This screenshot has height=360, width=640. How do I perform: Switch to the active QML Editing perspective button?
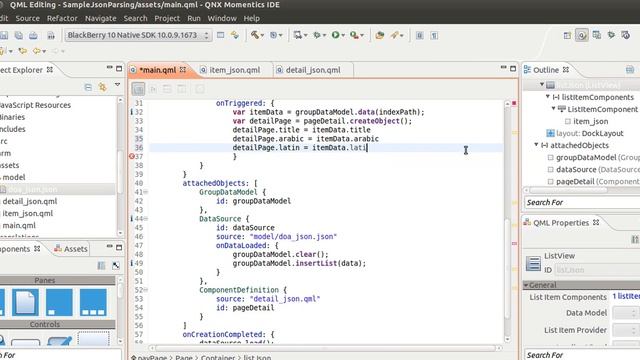coord(582,35)
